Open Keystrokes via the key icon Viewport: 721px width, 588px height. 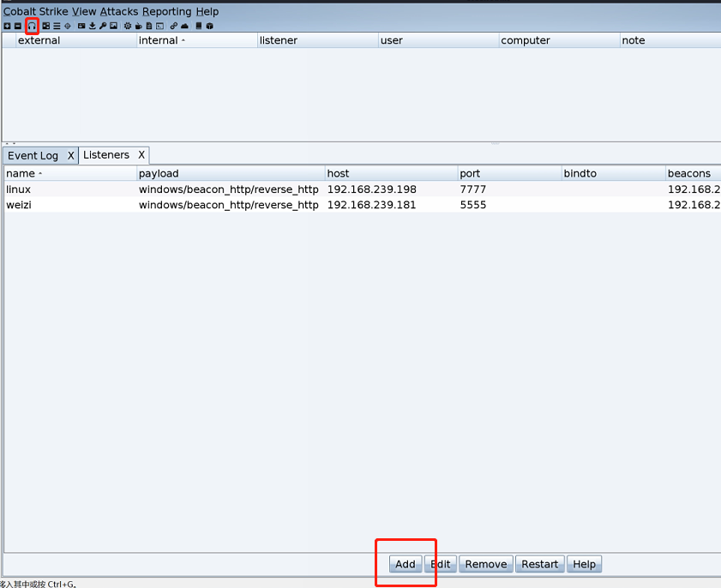point(103,26)
